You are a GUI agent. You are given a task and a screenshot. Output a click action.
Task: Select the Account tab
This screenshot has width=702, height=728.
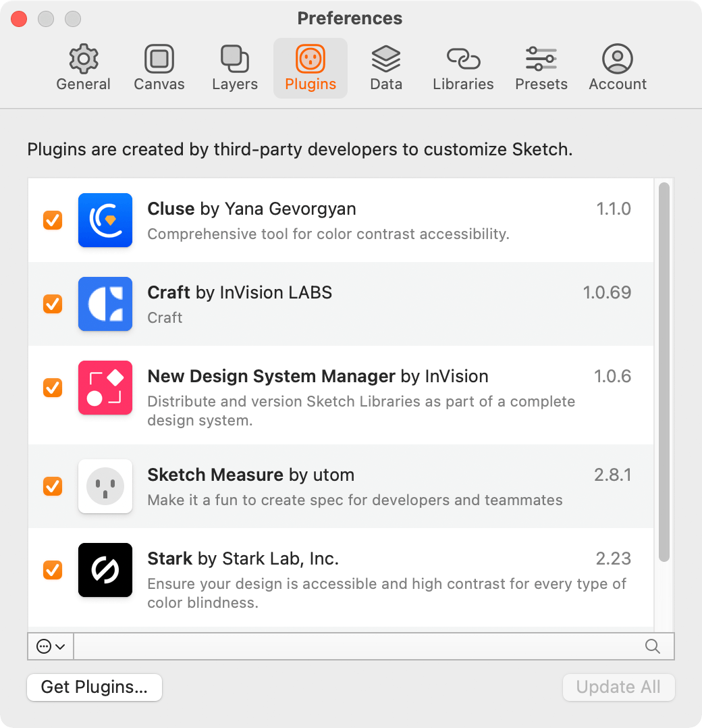pyautogui.click(x=618, y=68)
